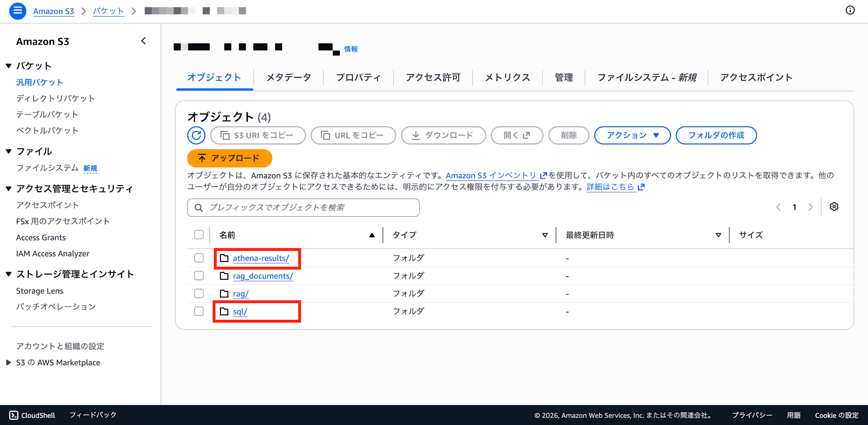Collapse ストレージ管理とインサイト section
This screenshot has height=425, width=868.
click(9, 274)
